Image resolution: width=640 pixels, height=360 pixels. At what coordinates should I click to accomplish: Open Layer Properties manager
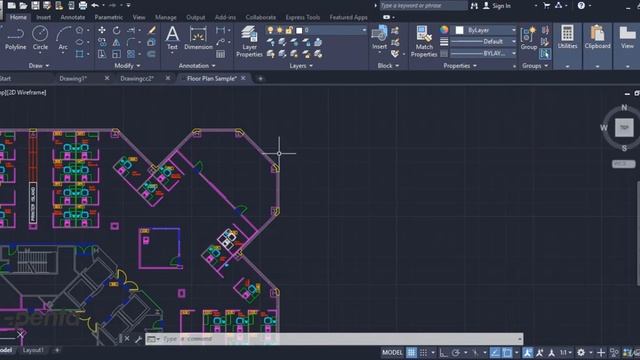coord(249,41)
